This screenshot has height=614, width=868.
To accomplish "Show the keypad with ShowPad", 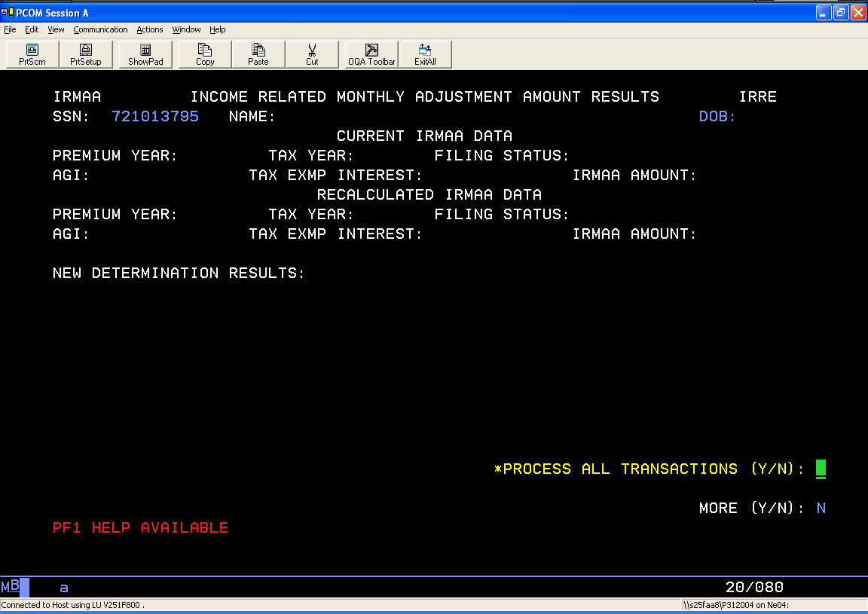I will (145, 54).
